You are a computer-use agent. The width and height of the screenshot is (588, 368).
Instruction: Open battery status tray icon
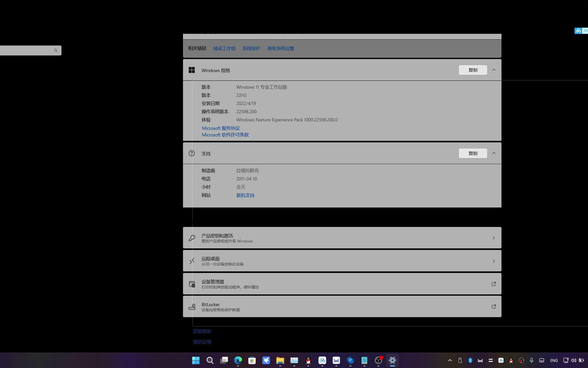[x=581, y=360]
